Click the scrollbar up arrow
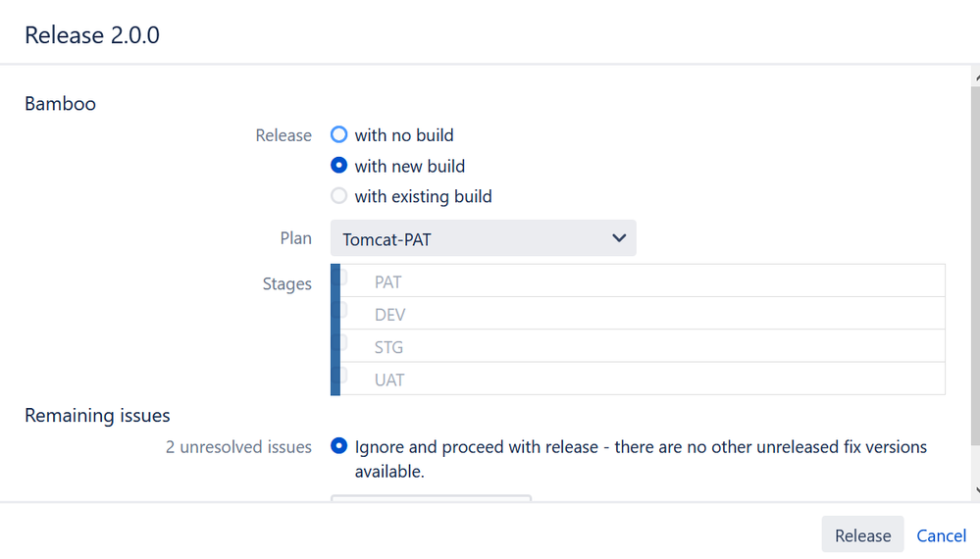The width and height of the screenshot is (980, 559). pyautogui.click(x=976, y=78)
